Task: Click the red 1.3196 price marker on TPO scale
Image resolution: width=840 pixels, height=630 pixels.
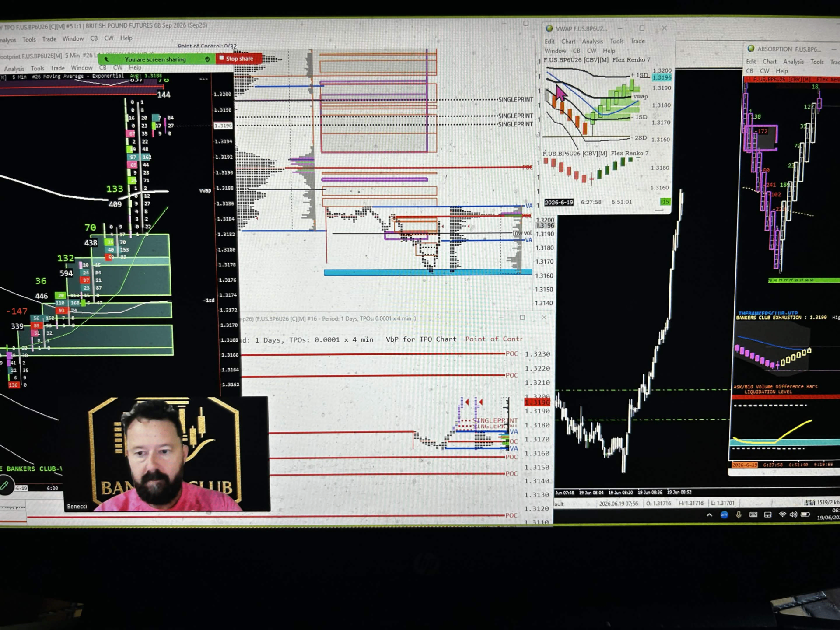Action: click(537, 402)
